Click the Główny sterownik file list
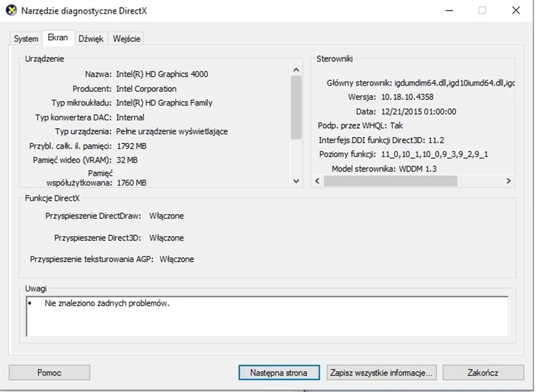 click(454, 83)
